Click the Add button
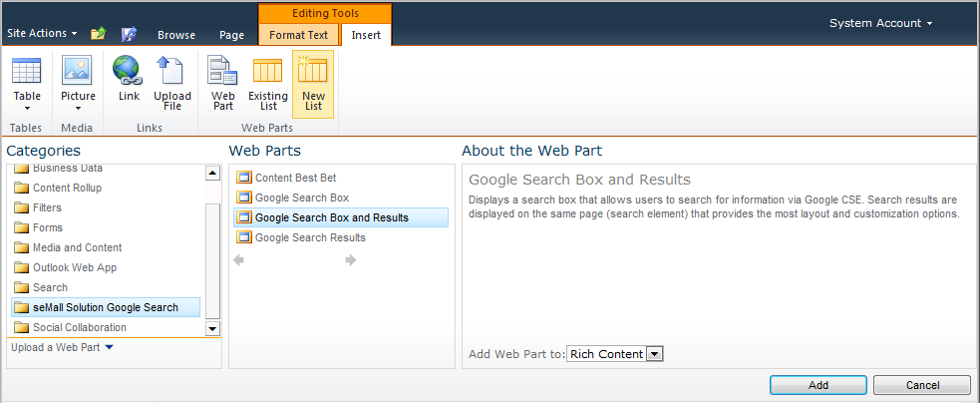The height and width of the screenshot is (403, 980). (x=817, y=385)
